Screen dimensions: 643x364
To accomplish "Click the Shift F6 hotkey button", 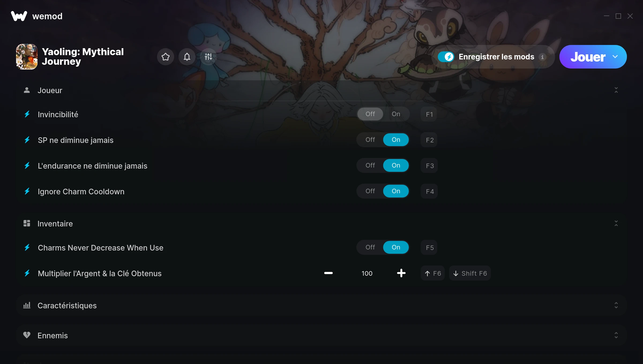I will [x=470, y=273].
